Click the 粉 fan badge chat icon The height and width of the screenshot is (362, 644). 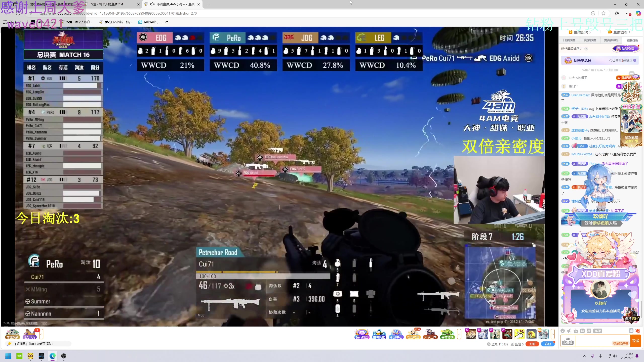582,331
